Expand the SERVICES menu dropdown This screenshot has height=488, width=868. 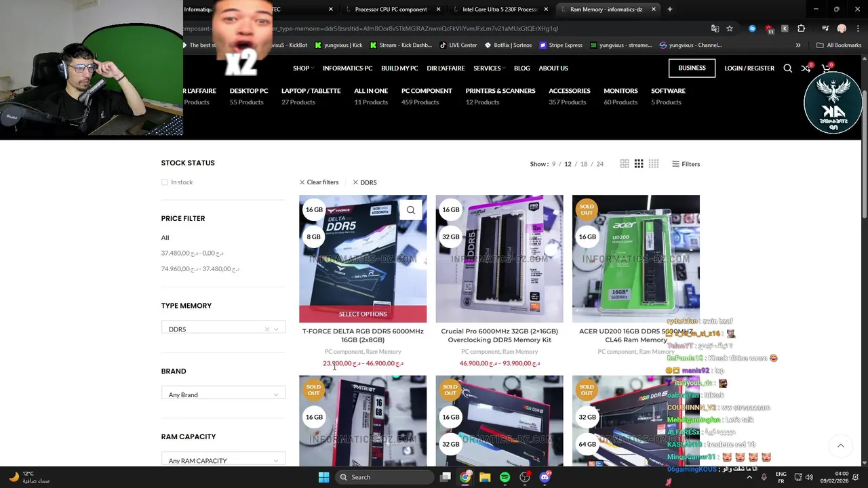point(489,68)
